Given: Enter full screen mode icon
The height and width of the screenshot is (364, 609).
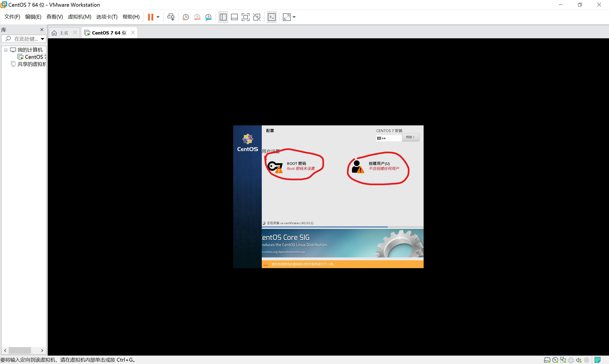Looking at the screenshot, I should tap(245, 17).
